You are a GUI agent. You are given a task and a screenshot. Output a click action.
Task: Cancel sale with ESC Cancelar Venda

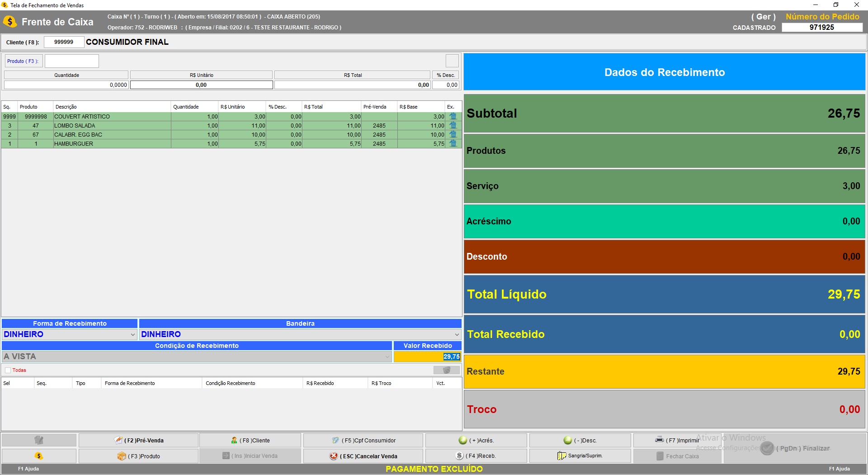pos(363,456)
